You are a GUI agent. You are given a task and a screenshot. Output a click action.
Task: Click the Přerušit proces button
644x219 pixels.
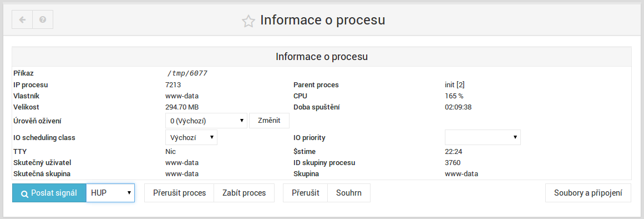(x=179, y=193)
